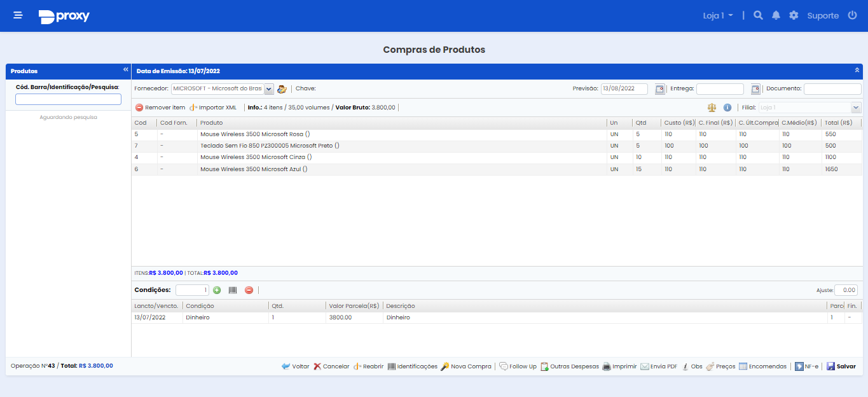
Task: Focus the barcode search input field
Action: 68,99
